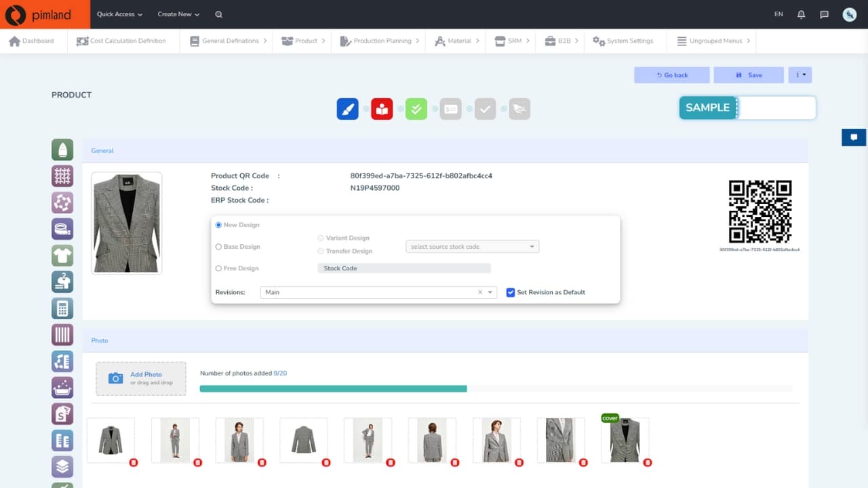Go to the Dashboard menu item
Viewport: 868px width, 488px height.
31,41
